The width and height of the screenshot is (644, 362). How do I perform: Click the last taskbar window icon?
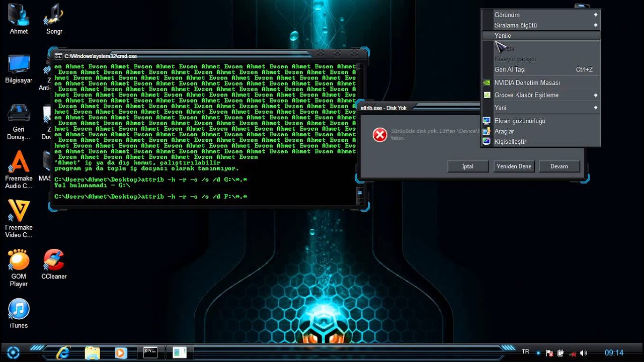pyautogui.click(x=180, y=352)
